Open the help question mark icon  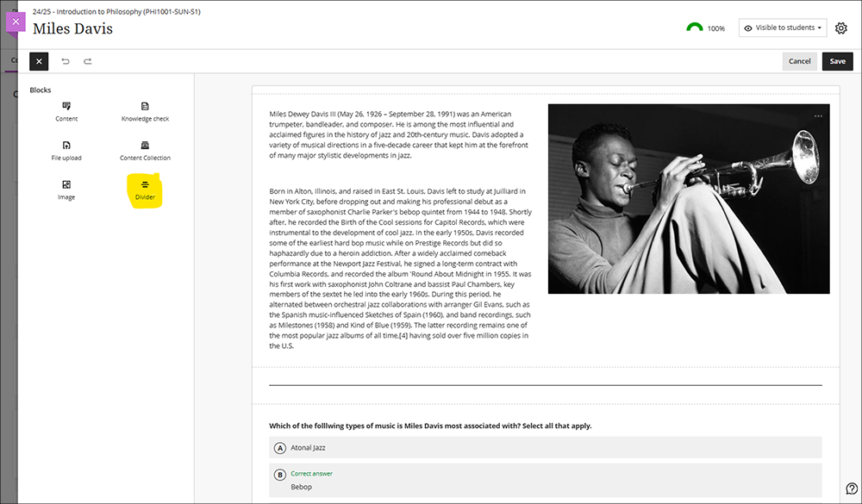(x=852, y=488)
